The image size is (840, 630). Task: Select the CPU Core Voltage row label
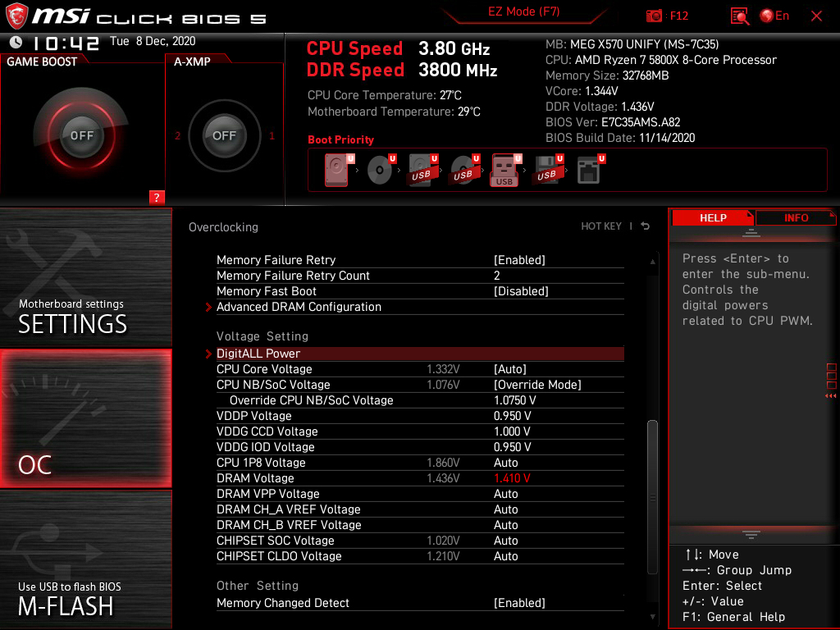(x=264, y=369)
